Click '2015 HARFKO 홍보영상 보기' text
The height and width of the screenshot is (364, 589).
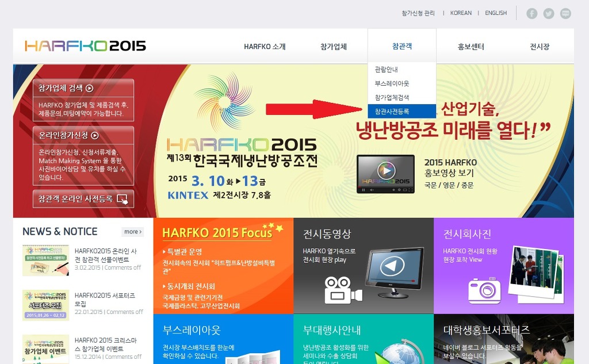coord(450,167)
